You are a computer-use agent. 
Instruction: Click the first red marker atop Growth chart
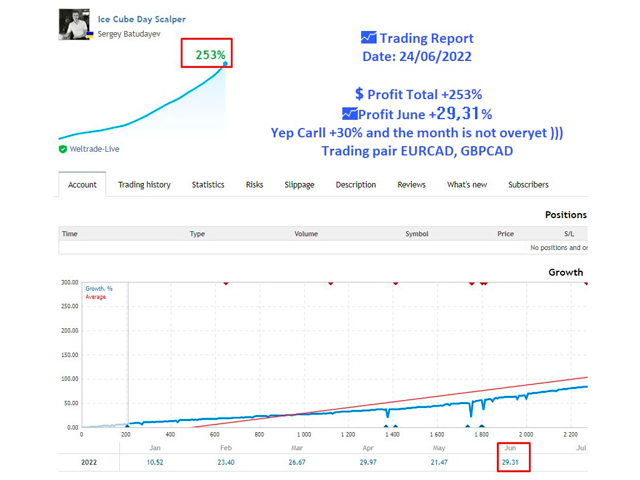point(226,283)
